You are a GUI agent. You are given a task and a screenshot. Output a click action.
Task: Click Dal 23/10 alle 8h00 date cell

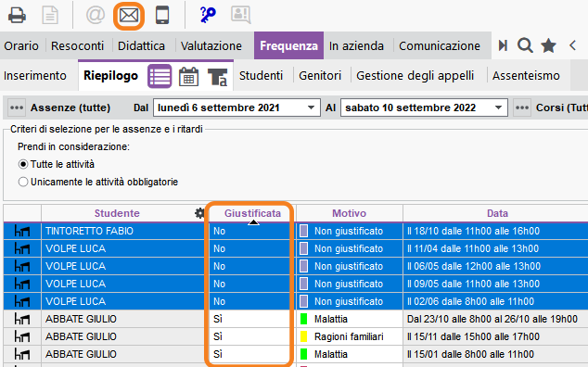point(492,319)
